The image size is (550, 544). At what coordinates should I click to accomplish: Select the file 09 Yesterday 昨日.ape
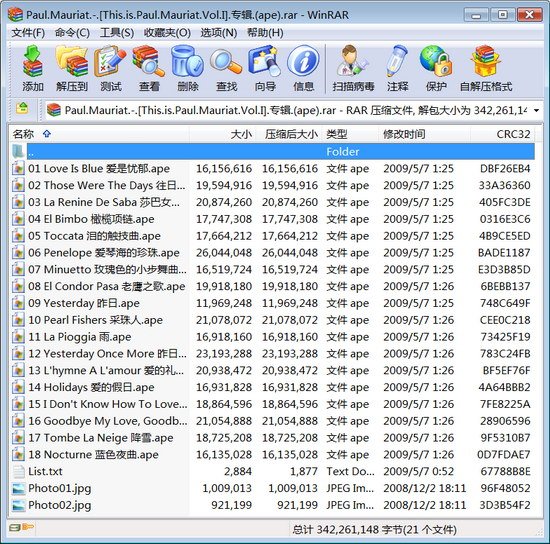(x=83, y=303)
